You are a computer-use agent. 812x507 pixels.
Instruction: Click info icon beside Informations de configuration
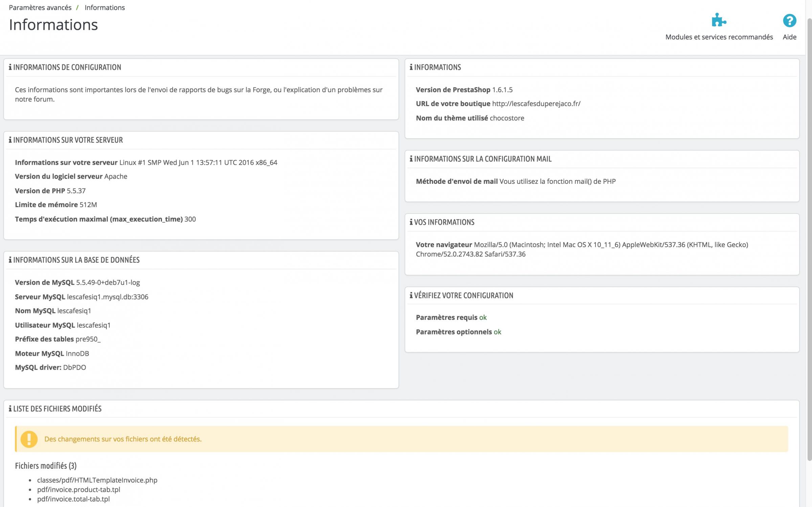[10, 67]
